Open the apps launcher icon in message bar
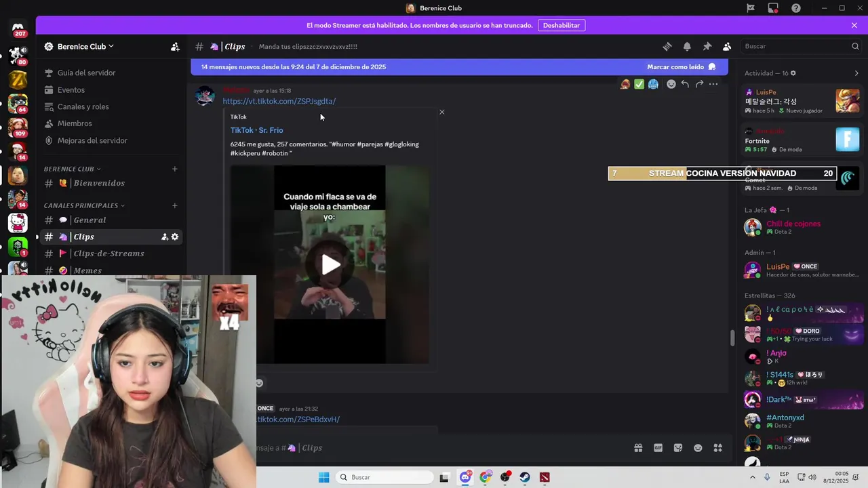 pyautogui.click(x=718, y=448)
